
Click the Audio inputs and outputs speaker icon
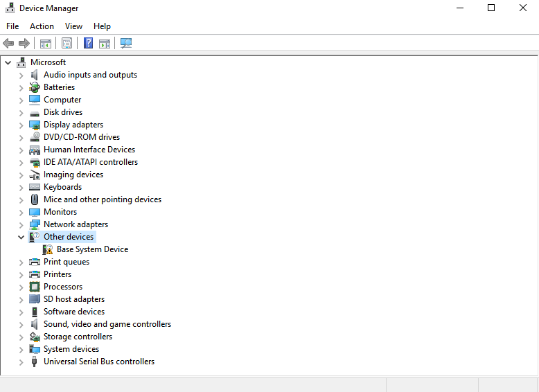pos(35,75)
